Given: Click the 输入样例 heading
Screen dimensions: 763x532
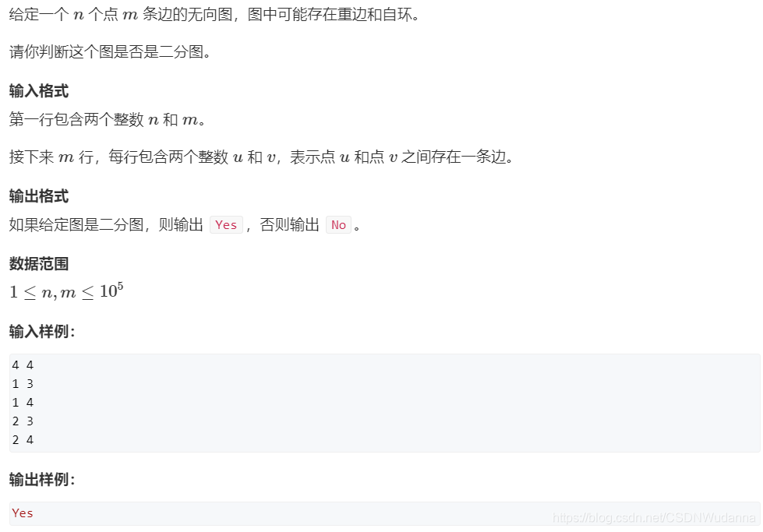Looking at the screenshot, I should (42, 331).
